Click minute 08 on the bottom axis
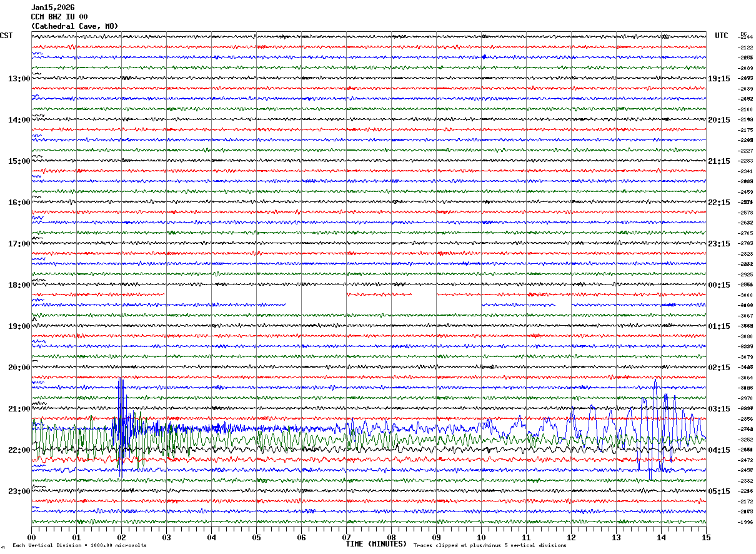The image size is (756, 554). coord(391,537)
